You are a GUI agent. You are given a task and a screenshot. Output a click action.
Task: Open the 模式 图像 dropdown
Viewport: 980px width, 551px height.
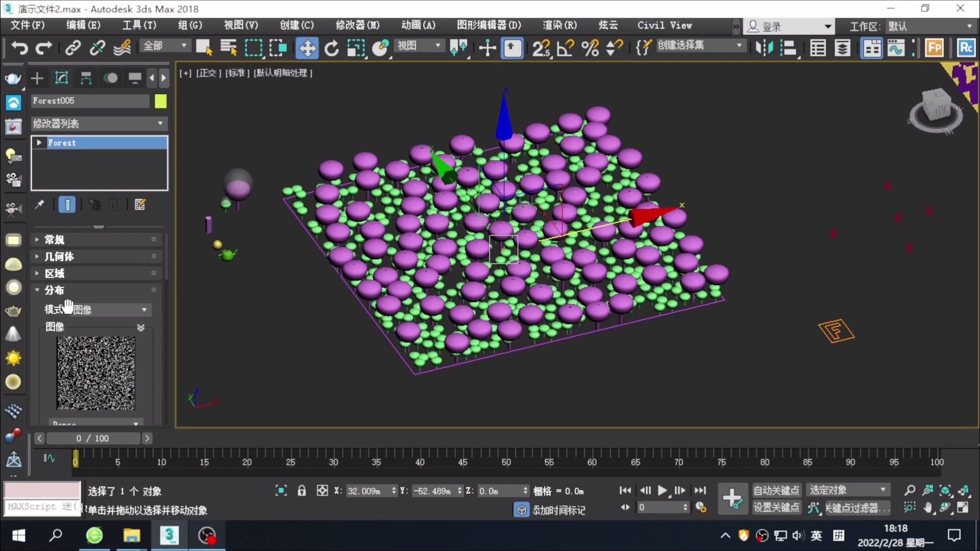tap(110, 310)
